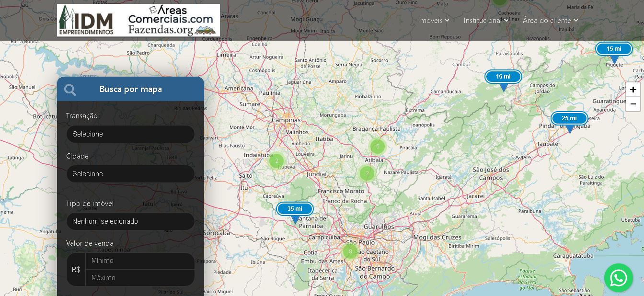
Task: Click Sorocaba label on the map
Action: coord(216,233)
